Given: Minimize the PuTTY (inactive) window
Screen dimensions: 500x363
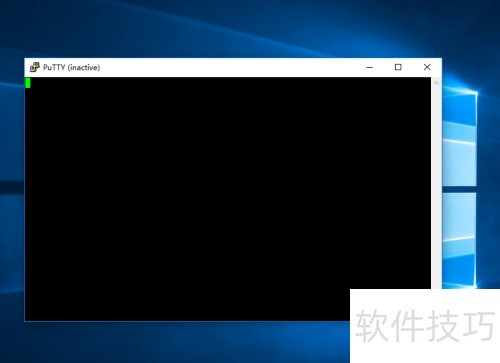Looking at the screenshot, I should point(369,67).
